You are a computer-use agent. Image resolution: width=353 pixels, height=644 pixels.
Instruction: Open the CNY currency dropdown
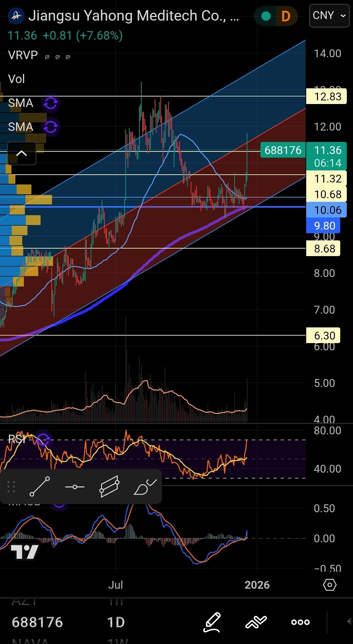coord(329,16)
